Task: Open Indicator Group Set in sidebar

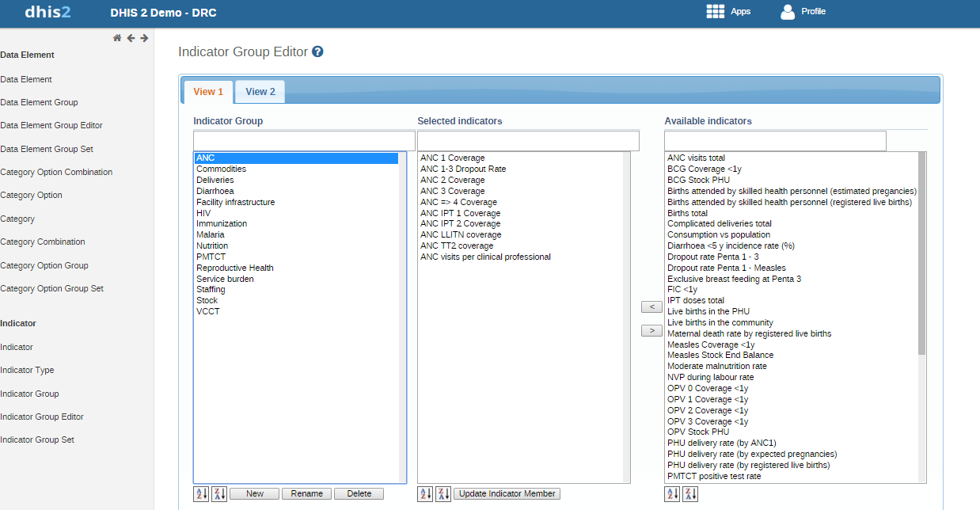Action: (x=37, y=440)
